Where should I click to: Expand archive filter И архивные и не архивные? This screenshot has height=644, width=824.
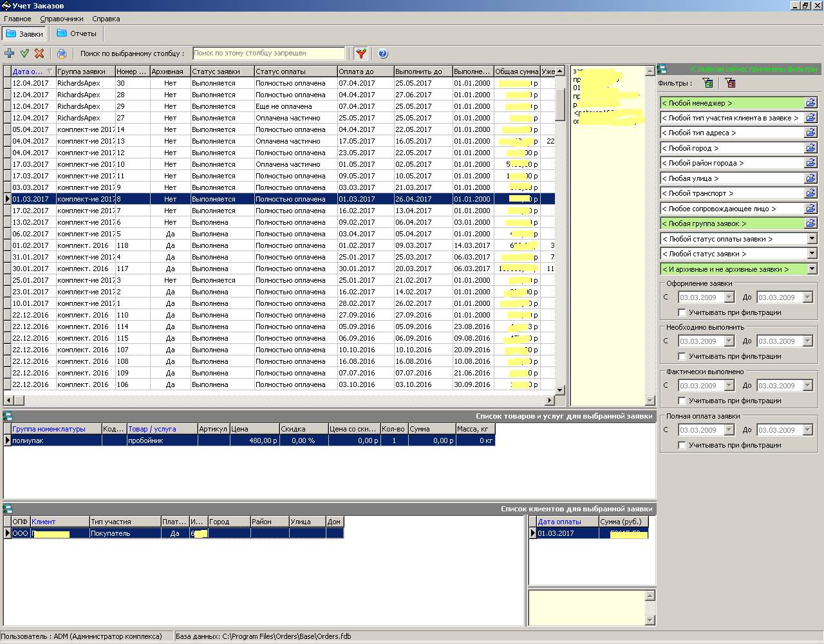click(x=812, y=269)
